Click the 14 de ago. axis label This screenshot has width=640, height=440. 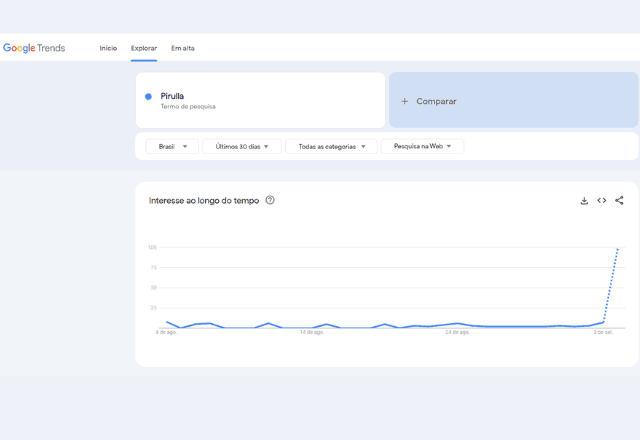click(x=312, y=332)
